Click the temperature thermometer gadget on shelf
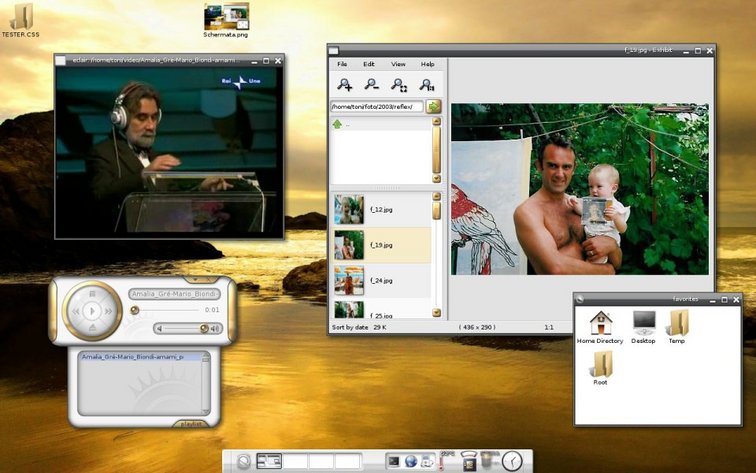 (x=445, y=461)
